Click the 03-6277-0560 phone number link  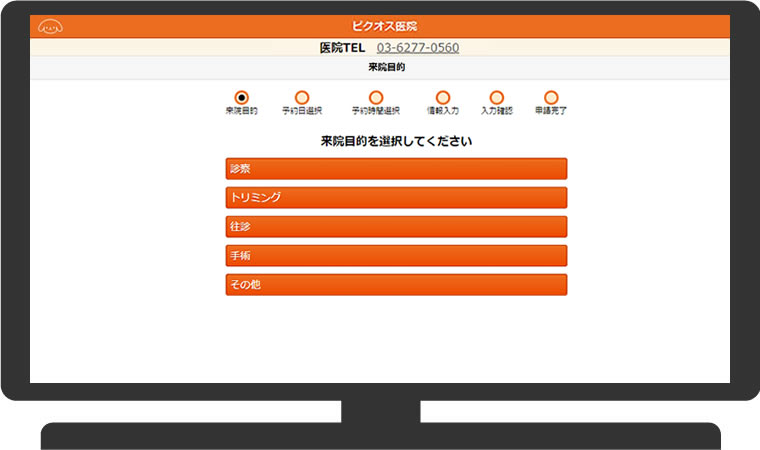click(418, 48)
